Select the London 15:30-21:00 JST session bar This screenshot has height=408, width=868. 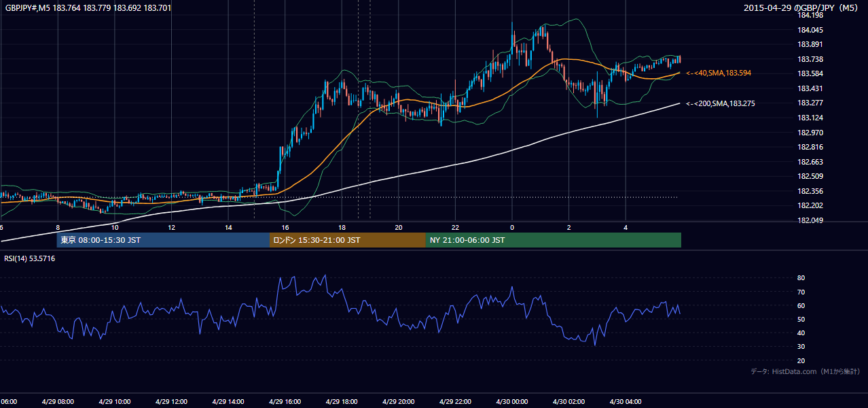point(348,240)
